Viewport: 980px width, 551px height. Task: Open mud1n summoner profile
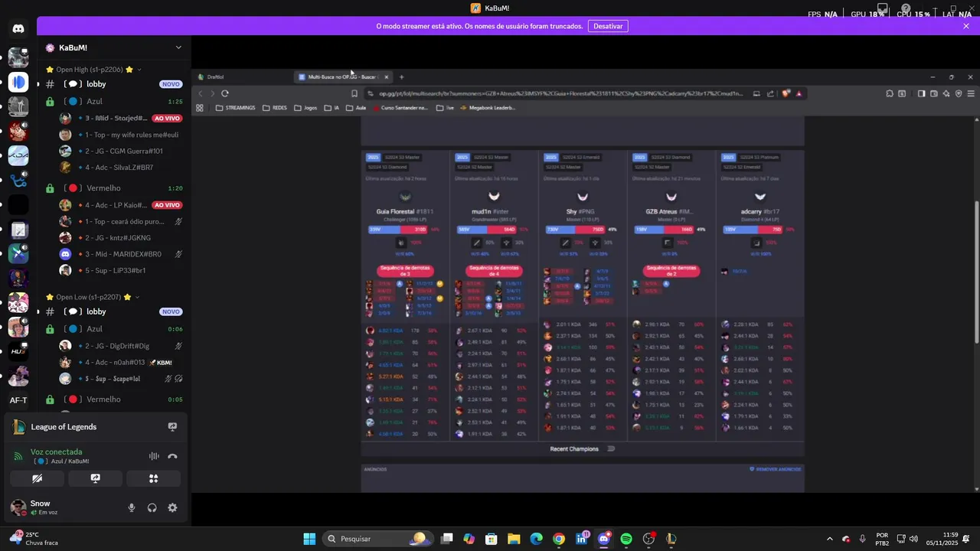click(490, 211)
